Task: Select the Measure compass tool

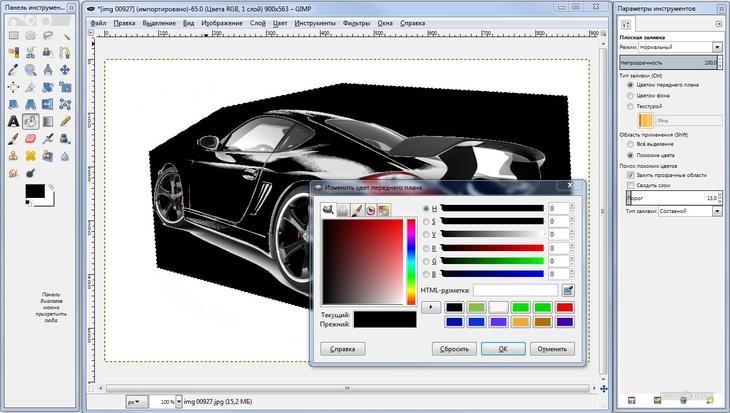Action: click(47, 70)
